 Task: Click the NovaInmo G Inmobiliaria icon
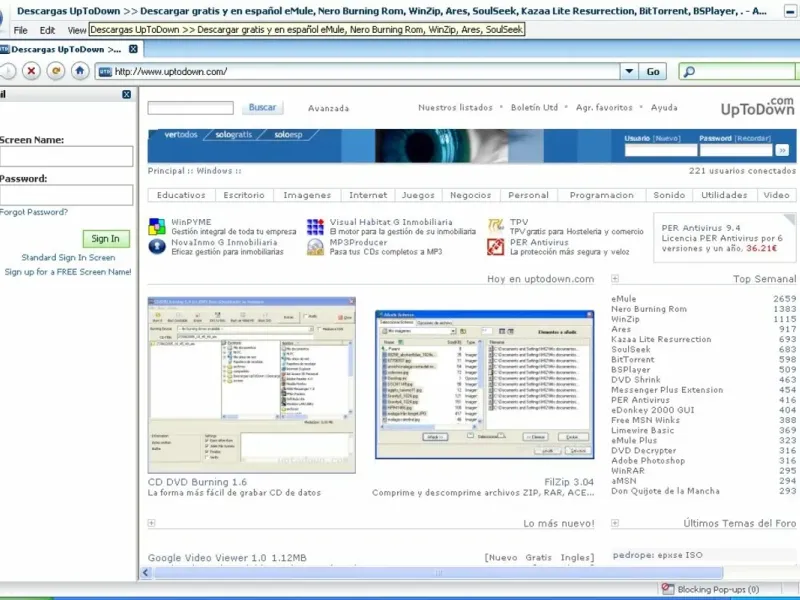tap(157, 246)
